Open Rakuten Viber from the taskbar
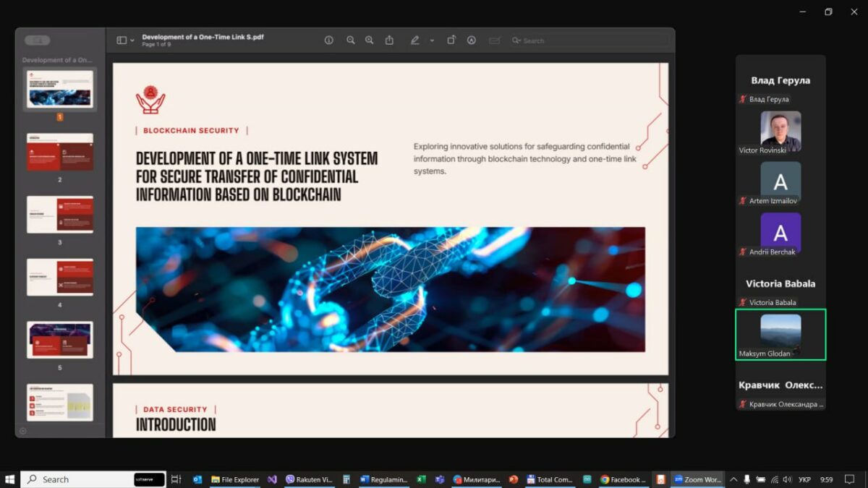 point(309,479)
